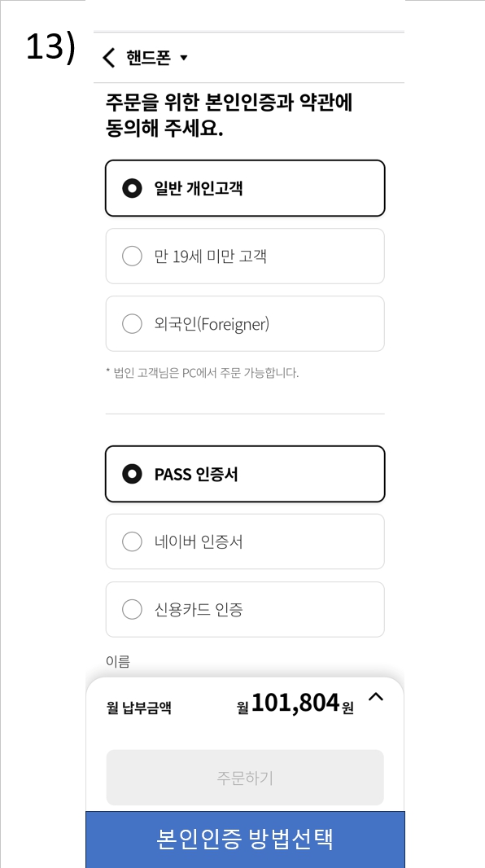The height and width of the screenshot is (868, 485).
Task: Expand the 월 납부금액 panel with up chevron
Action: point(375,697)
